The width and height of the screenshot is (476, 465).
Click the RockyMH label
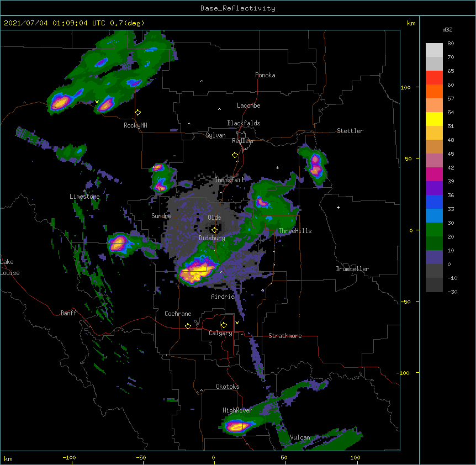pos(135,125)
